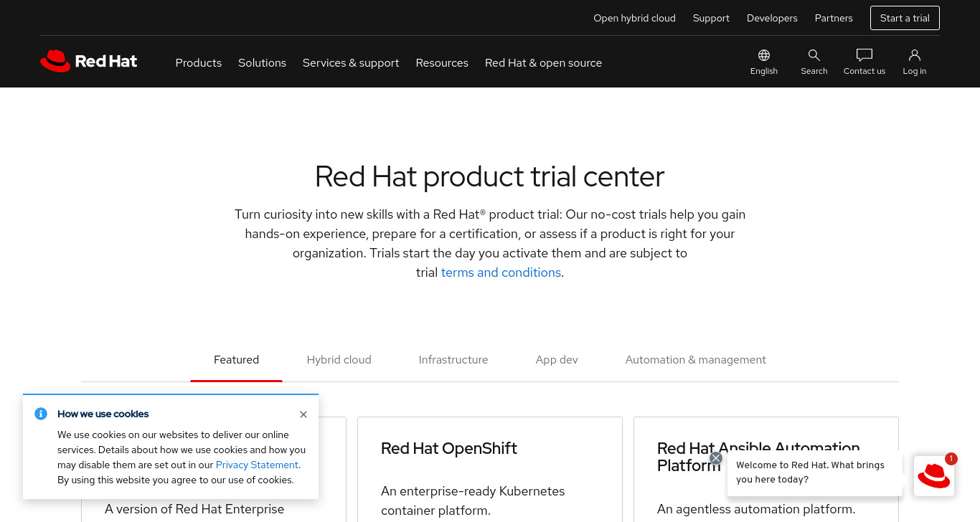Expand the Products menu
Viewport: 980px width, 522px height.
199,63
